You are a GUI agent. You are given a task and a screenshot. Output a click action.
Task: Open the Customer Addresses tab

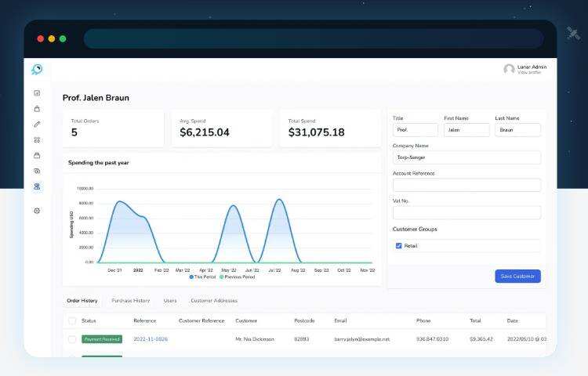tap(213, 300)
